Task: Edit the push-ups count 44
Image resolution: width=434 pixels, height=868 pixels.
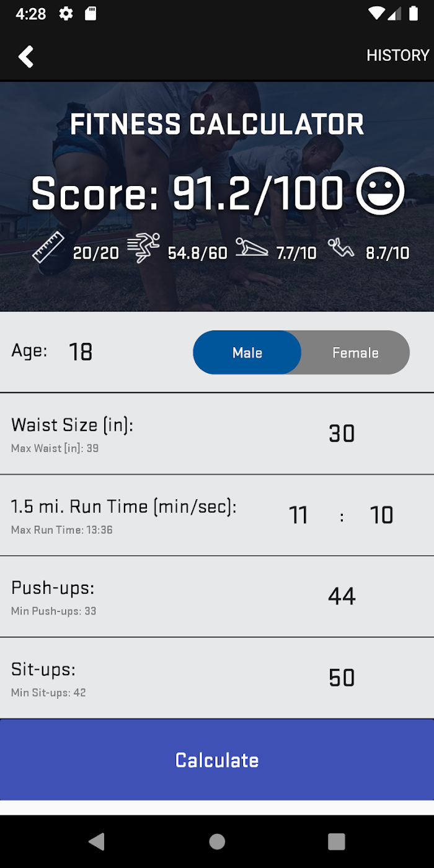Action: coord(342,596)
